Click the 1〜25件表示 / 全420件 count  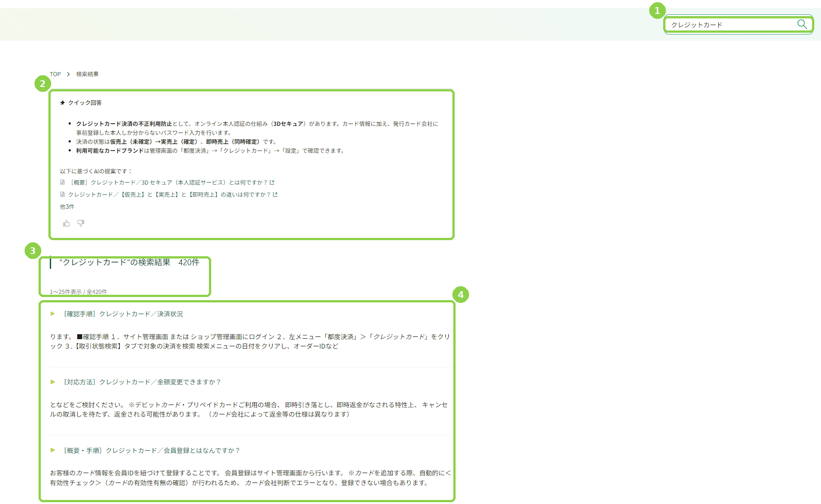coord(78,292)
